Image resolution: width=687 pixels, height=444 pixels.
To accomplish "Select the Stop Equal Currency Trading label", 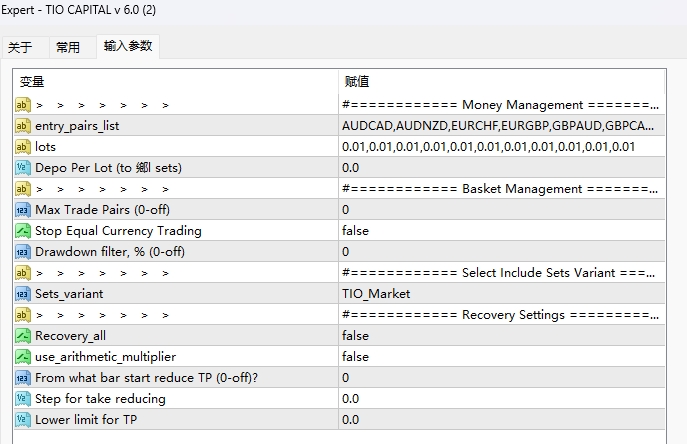I will point(118,231).
